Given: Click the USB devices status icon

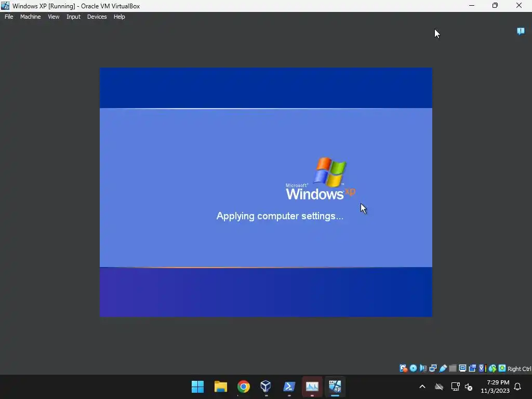Looking at the screenshot, I should (443, 368).
